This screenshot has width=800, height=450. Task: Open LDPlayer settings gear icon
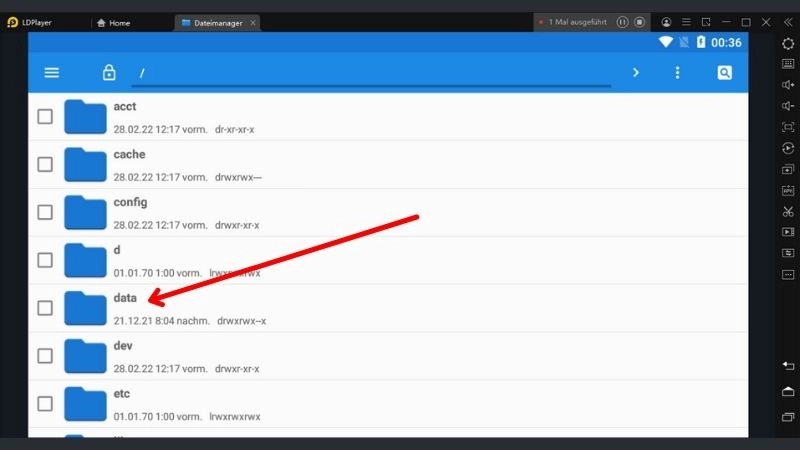(x=788, y=44)
